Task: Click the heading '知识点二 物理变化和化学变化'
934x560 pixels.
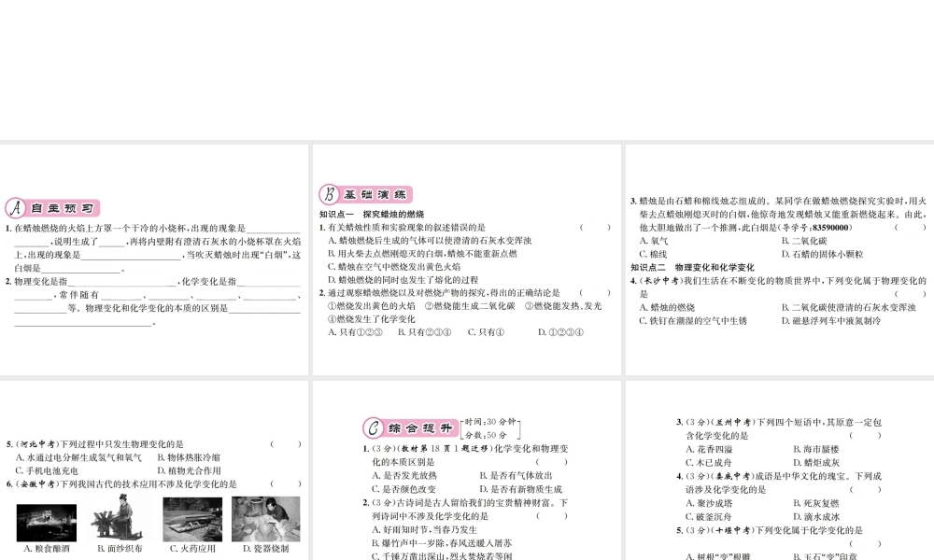Action: tap(692, 267)
